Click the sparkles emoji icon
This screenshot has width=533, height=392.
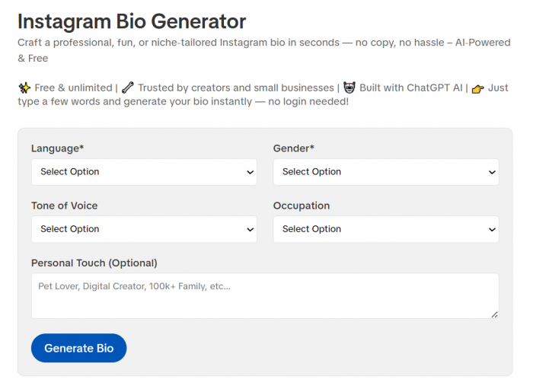click(24, 88)
